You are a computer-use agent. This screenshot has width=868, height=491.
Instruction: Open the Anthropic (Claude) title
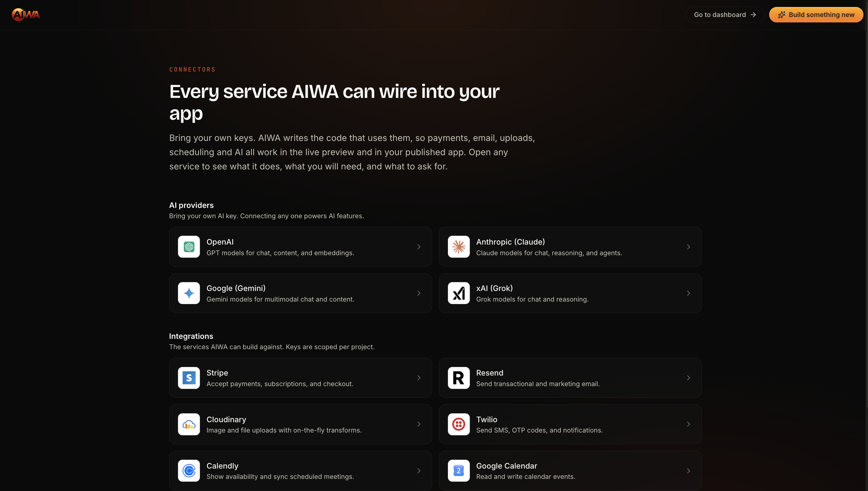[510, 242]
